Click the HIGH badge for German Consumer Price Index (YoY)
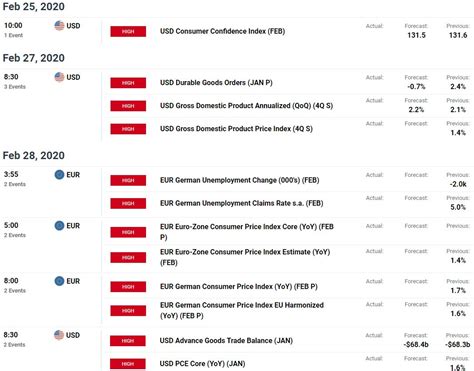This screenshot has height=371, width=474. 128,287
